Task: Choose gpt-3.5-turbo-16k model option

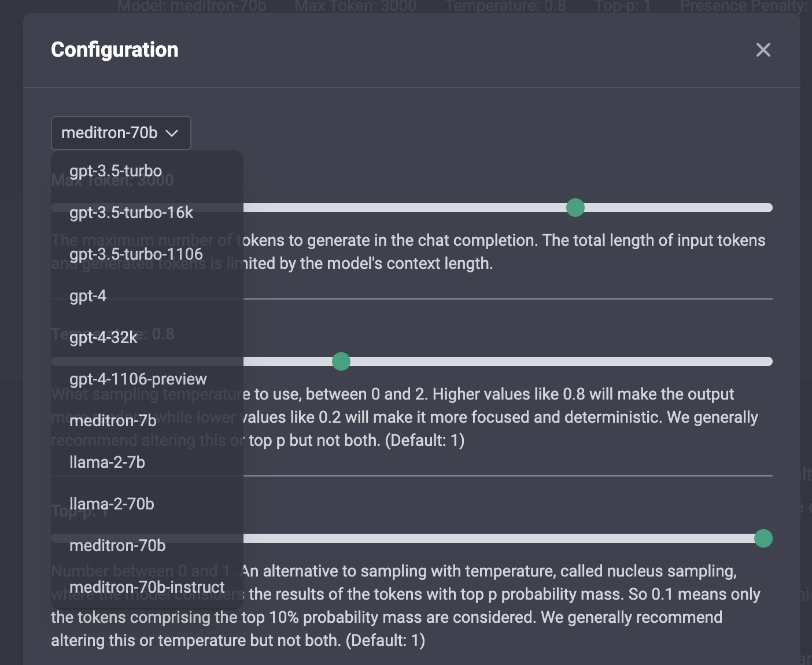Action: click(147, 213)
